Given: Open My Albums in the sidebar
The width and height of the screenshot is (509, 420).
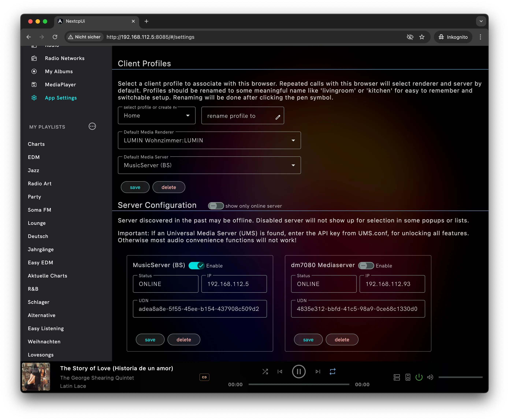Looking at the screenshot, I should (59, 71).
